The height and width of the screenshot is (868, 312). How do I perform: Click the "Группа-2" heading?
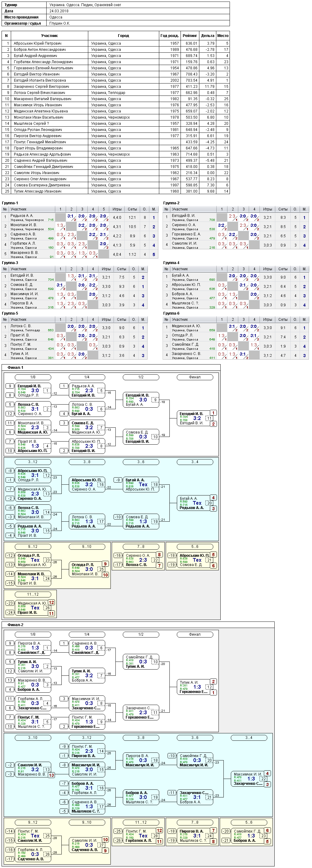[x=171, y=203]
